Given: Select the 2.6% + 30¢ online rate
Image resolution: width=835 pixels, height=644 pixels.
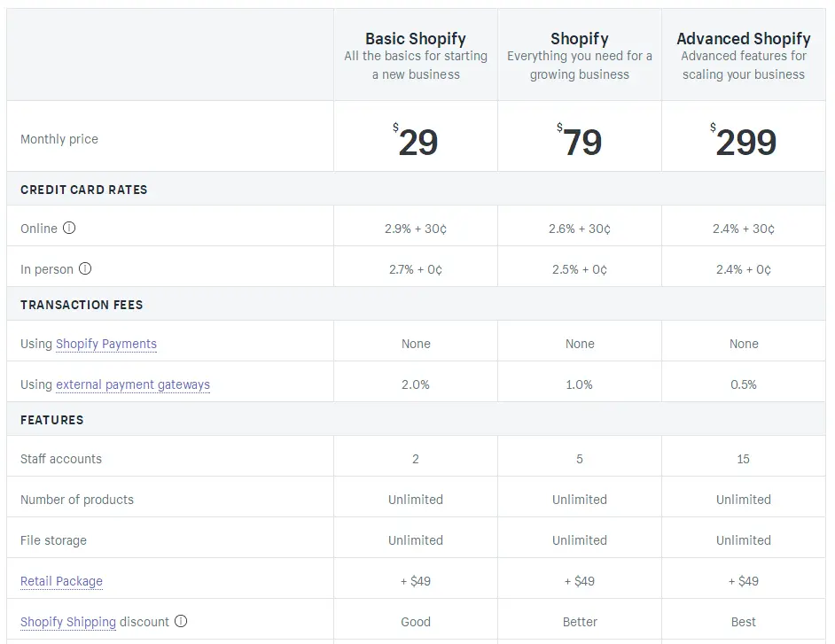Looking at the screenshot, I should (580, 229).
